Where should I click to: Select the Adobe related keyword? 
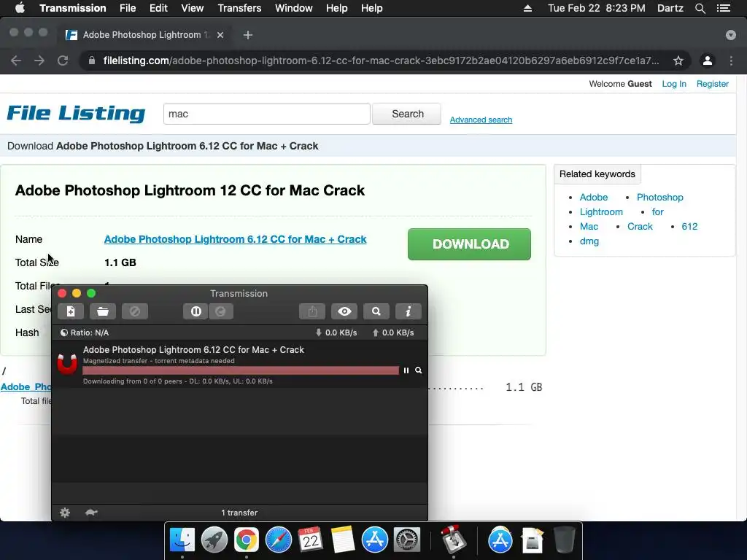[x=594, y=197]
